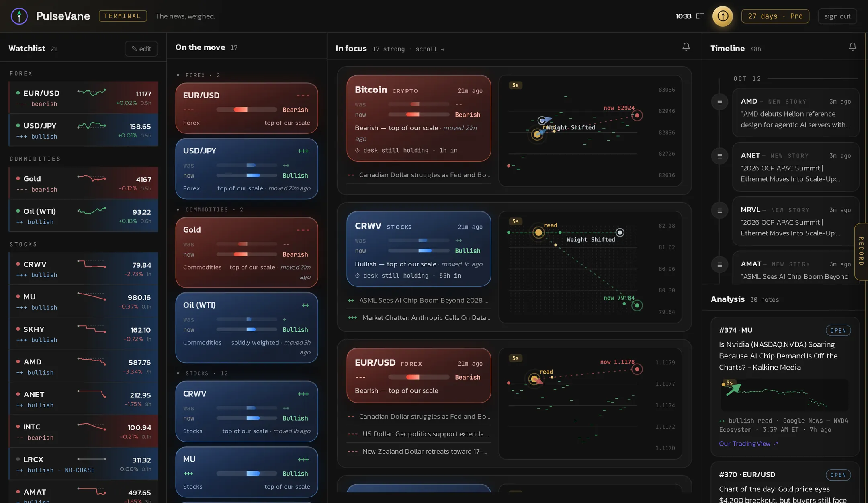Open the AMD timeline entry icon

[720, 102]
